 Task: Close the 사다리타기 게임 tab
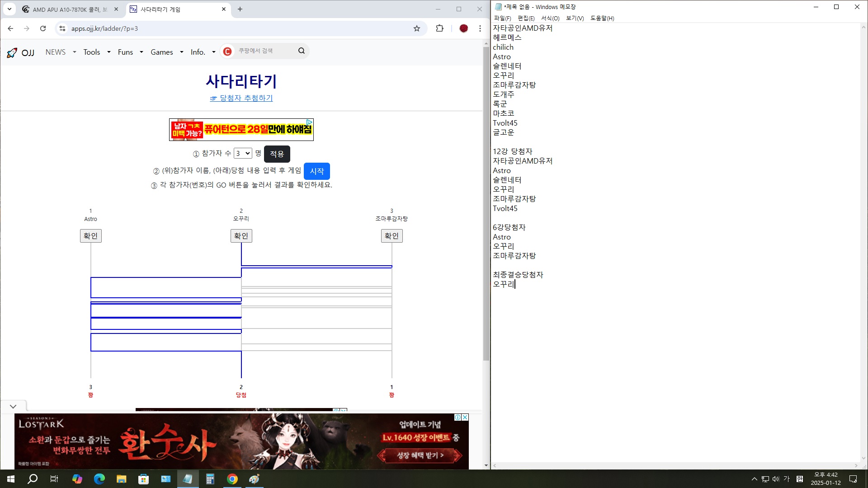click(x=224, y=9)
